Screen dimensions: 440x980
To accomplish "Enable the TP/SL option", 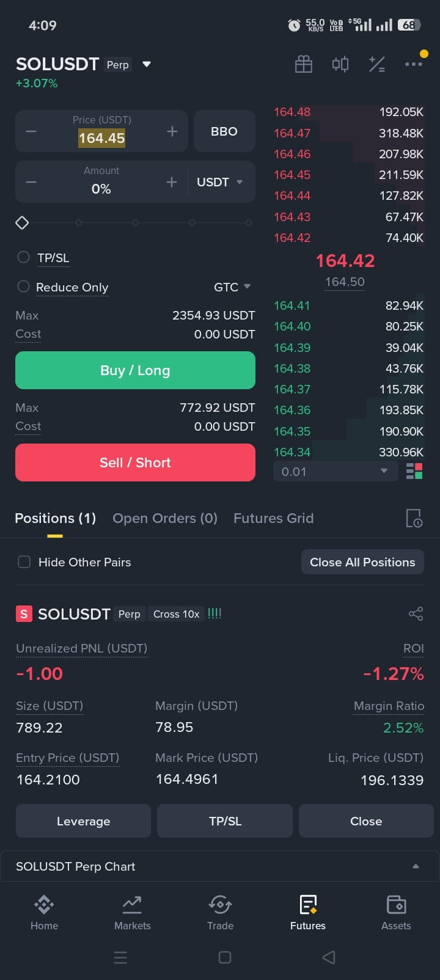I will tap(23, 257).
